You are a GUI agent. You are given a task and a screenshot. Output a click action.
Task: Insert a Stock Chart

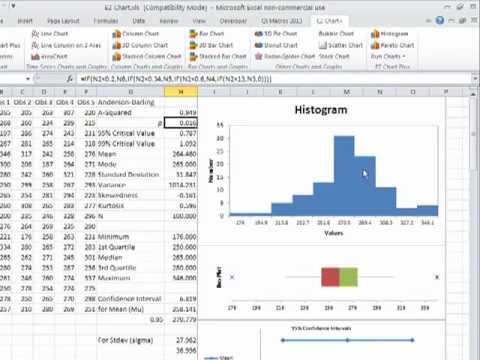(334, 56)
